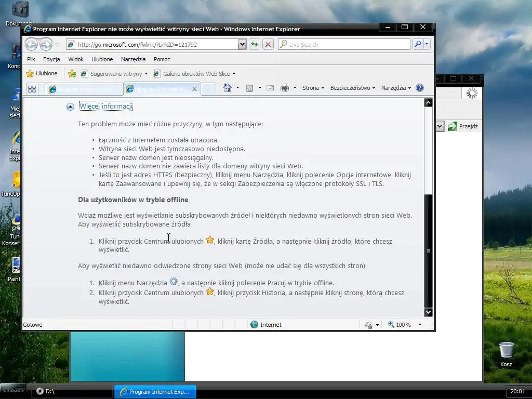This screenshot has height=399, width=532.
Task: Expand the zoom level dropdown arrow
Action: 420,325
